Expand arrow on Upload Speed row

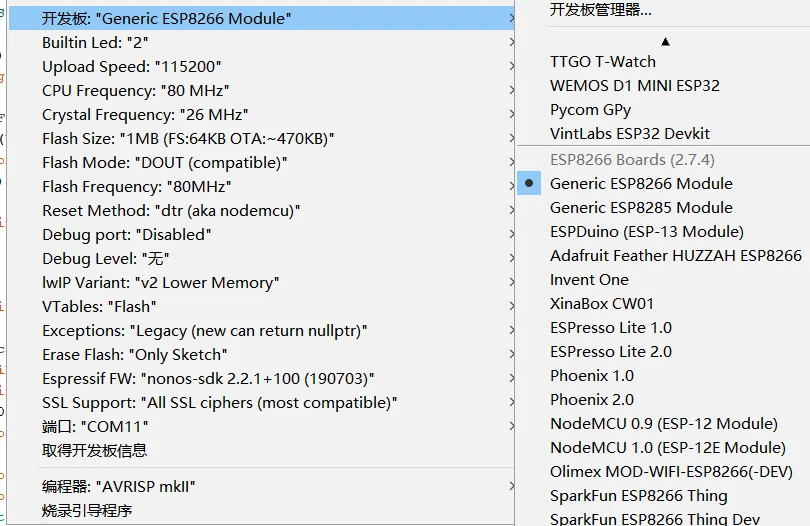(x=511, y=67)
